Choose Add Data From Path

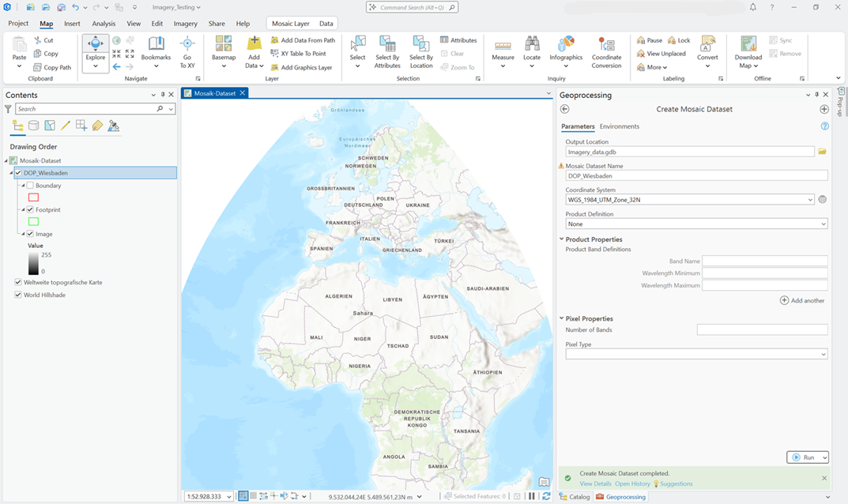[303, 40]
